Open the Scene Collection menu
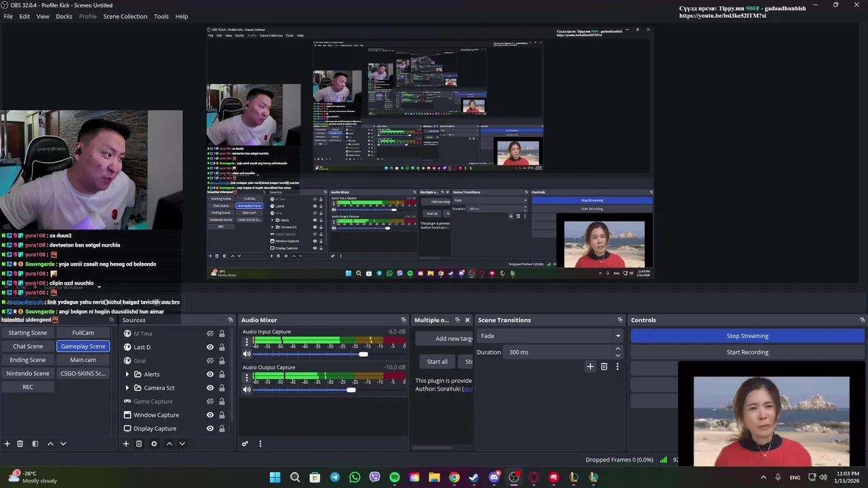868x488 pixels. 125,16
